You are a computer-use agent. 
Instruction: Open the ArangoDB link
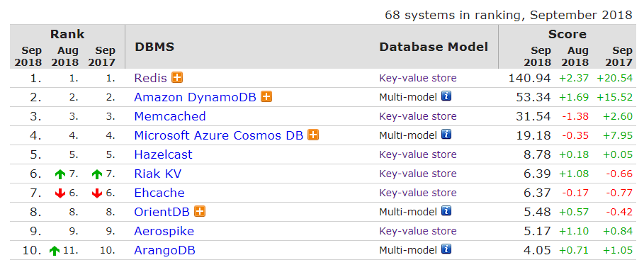[x=164, y=250]
